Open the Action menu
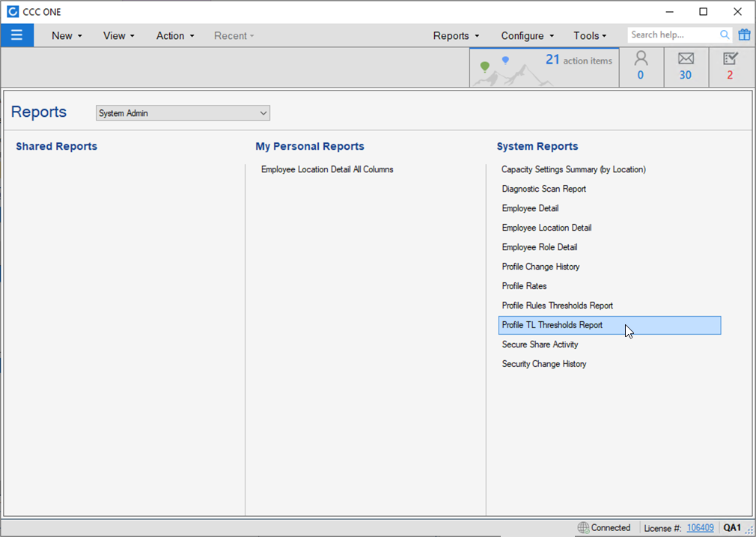The image size is (756, 537). pos(175,36)
